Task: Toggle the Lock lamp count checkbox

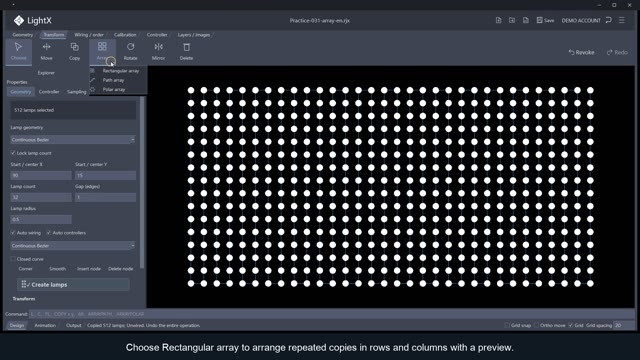Action: (x=13, y=153)
